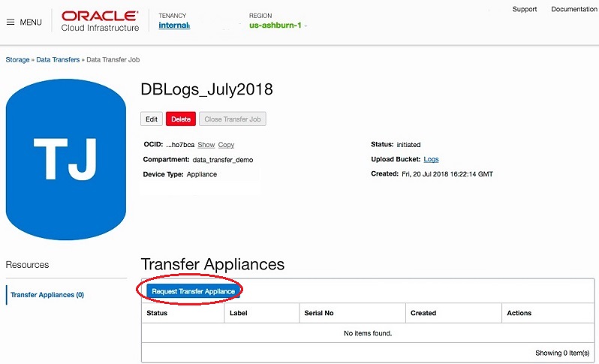599x364 pixels.
Task: Click the TENANCY label
Action: [173, 16]
